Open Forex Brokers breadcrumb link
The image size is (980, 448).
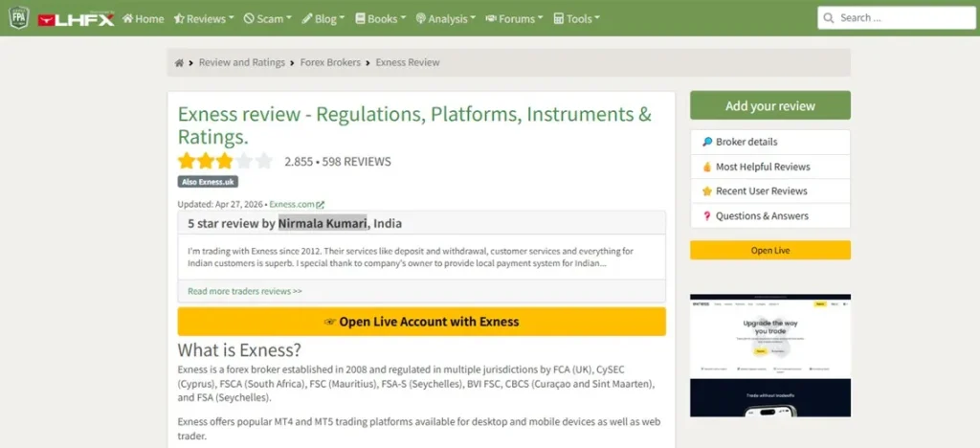(330, 62)
